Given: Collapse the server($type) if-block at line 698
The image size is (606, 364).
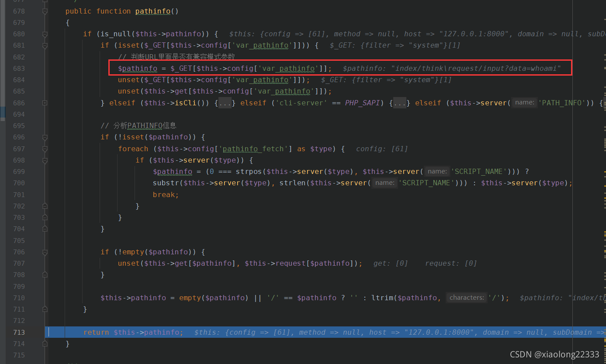Looking at the screenshot, I should pos(45,160).
